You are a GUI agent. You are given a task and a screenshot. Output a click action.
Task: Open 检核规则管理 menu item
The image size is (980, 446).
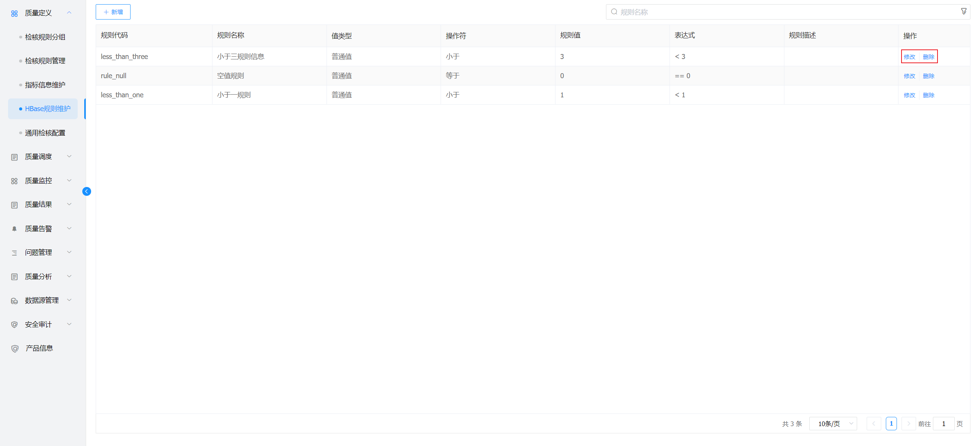point(45,61)
